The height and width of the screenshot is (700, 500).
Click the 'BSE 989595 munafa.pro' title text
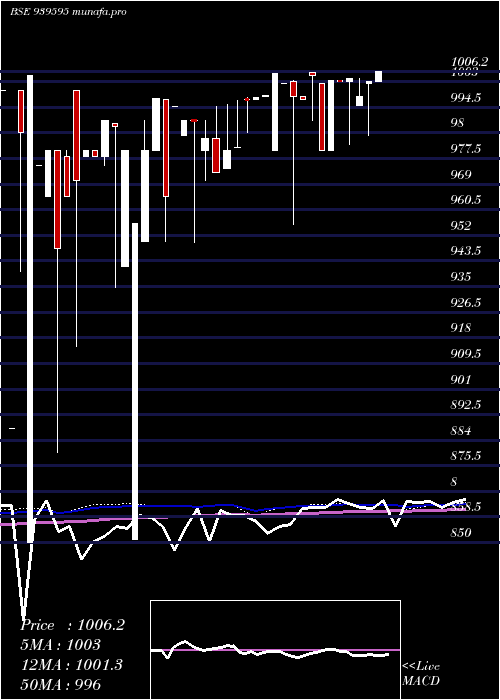68,12
